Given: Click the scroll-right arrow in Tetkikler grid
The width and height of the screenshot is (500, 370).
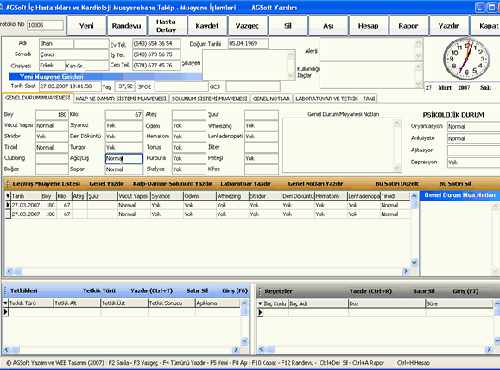Looking at the screenshot, I should pos(236,350).
